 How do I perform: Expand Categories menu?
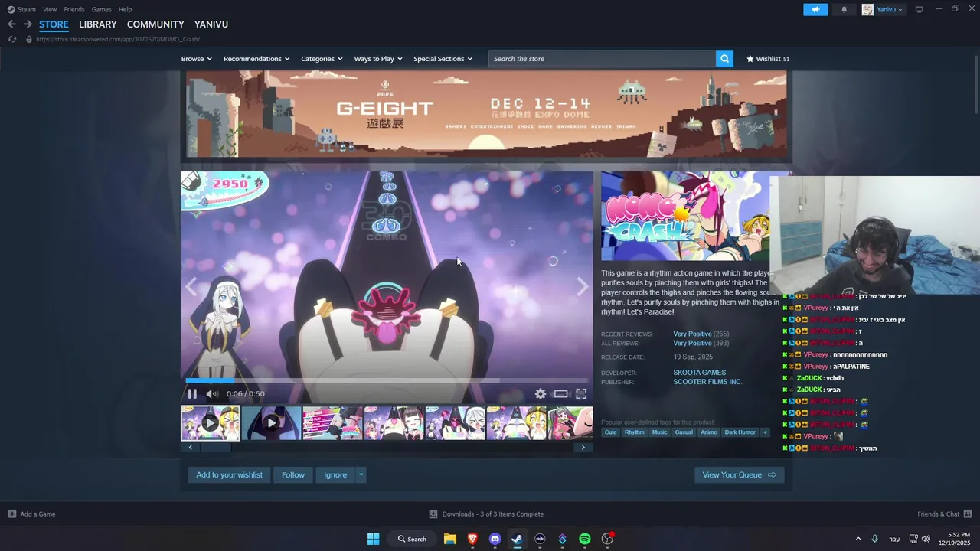[322, 59]
